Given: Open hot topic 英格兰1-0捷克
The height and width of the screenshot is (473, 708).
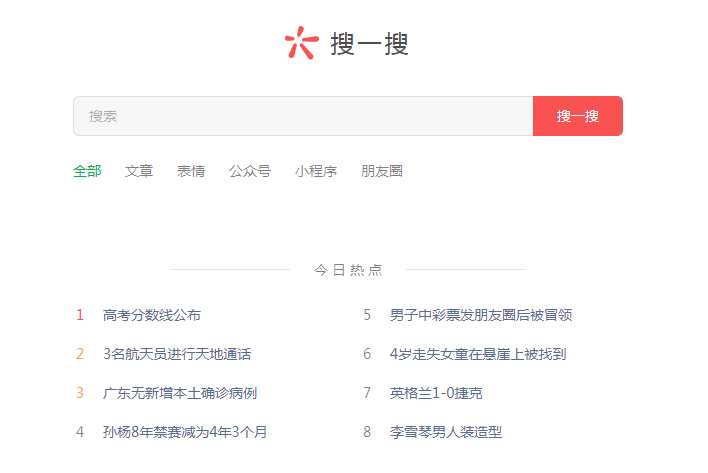Looking at the screenshot, I should pos(436,393).
